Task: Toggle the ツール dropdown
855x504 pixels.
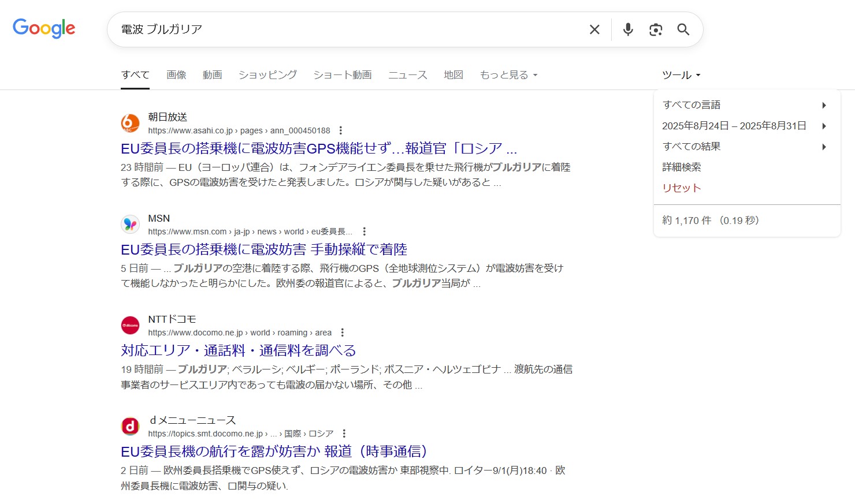Action: coord(681,75)
